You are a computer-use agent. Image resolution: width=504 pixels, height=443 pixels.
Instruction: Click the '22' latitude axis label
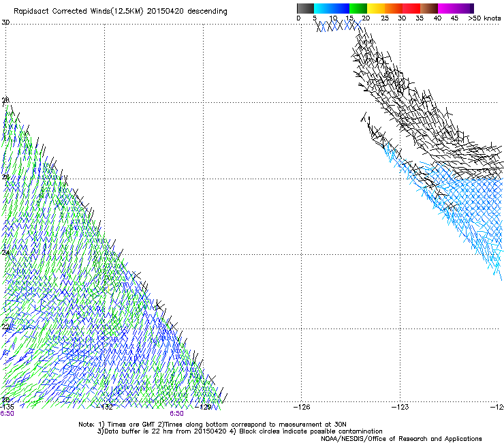pos(5,327)
